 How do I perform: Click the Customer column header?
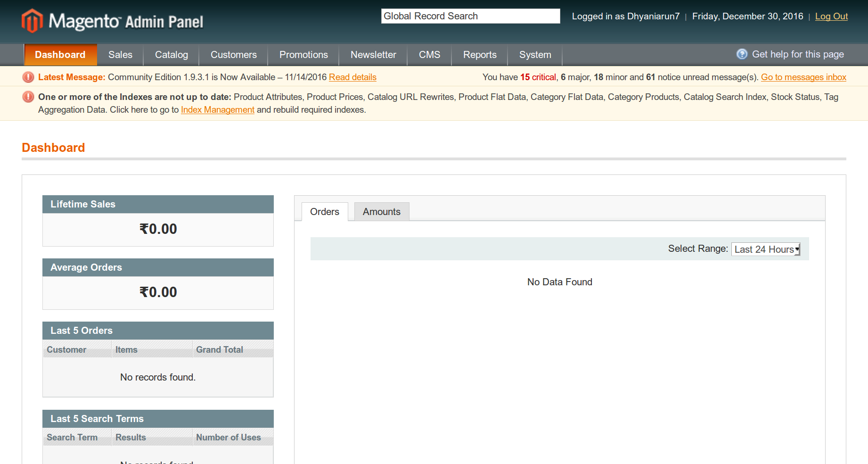77,349
